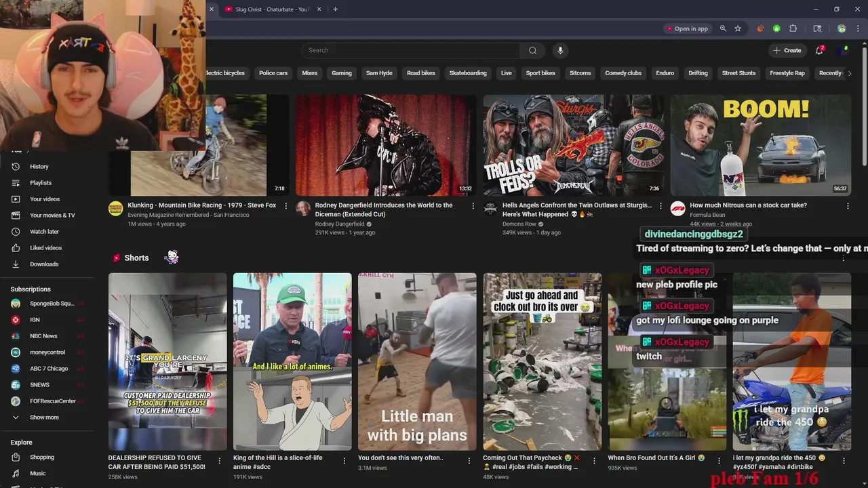
Task: Open options menu for Nitrous stock car video
Action: click(848, 205)
